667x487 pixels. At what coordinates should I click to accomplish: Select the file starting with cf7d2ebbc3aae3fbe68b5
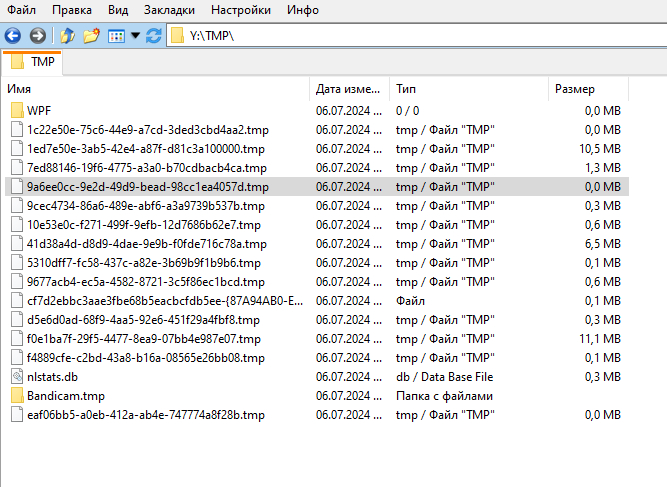coord(165,301)
